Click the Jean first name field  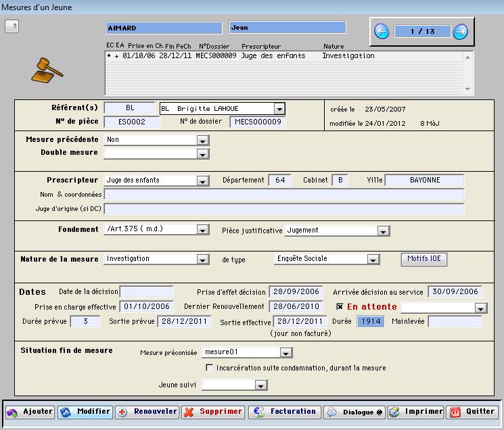288,27
